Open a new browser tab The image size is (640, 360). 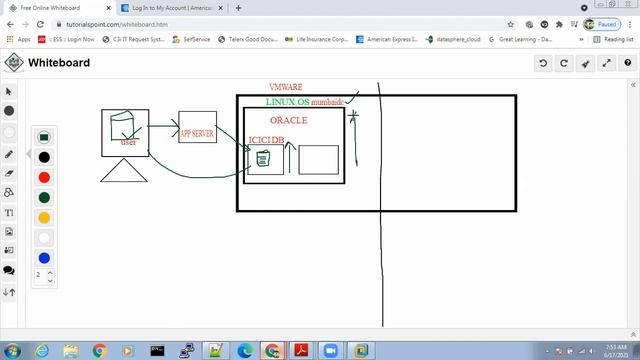[x=238, y=8]
